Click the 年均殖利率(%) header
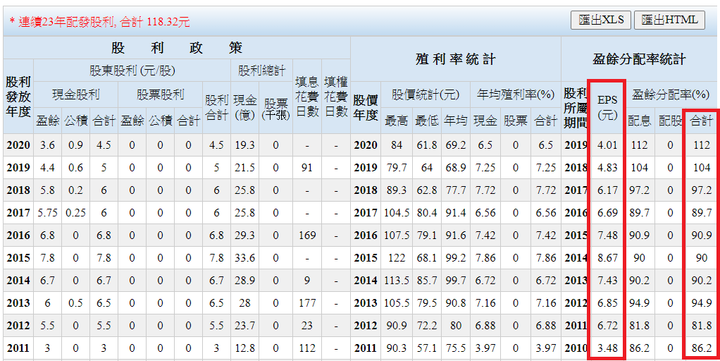 pyautogui.click(x=515, y=95)
